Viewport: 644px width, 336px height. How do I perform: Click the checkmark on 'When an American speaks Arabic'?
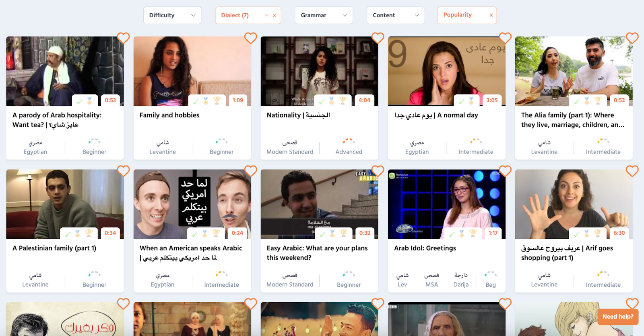[195, 233]
